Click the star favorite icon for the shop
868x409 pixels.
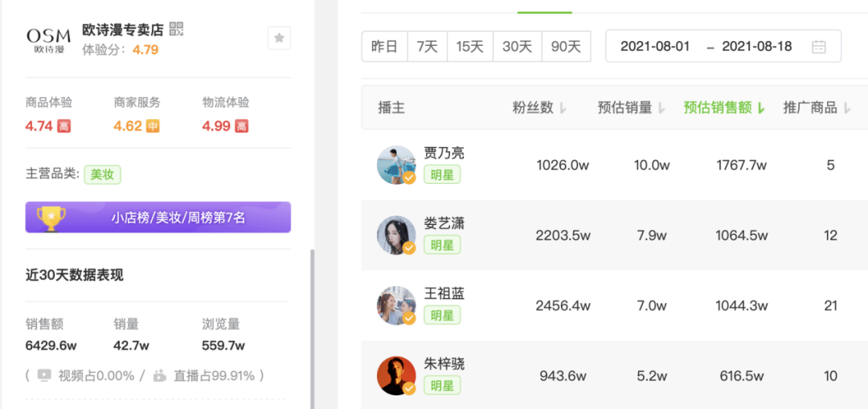coord(279,38)
